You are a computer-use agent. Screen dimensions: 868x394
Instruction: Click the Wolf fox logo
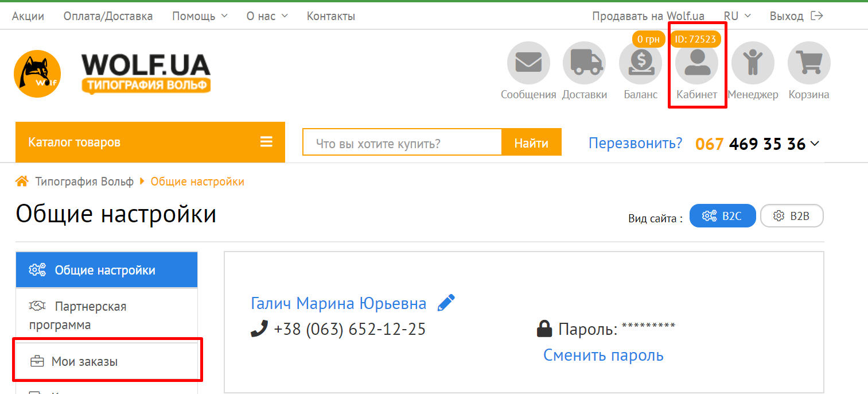[37, 74]
